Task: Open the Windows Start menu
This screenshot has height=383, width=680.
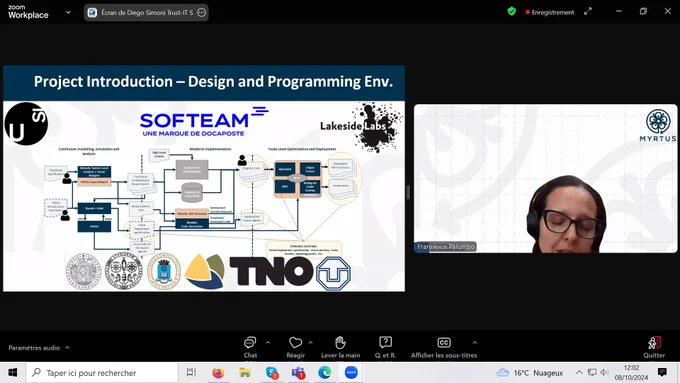Action: click(13, 373)
